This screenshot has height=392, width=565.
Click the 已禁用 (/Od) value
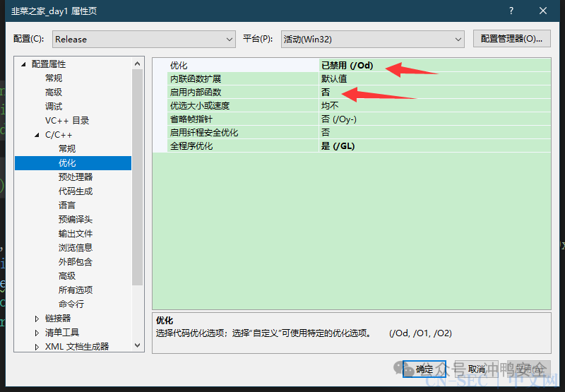coord(435,66)
